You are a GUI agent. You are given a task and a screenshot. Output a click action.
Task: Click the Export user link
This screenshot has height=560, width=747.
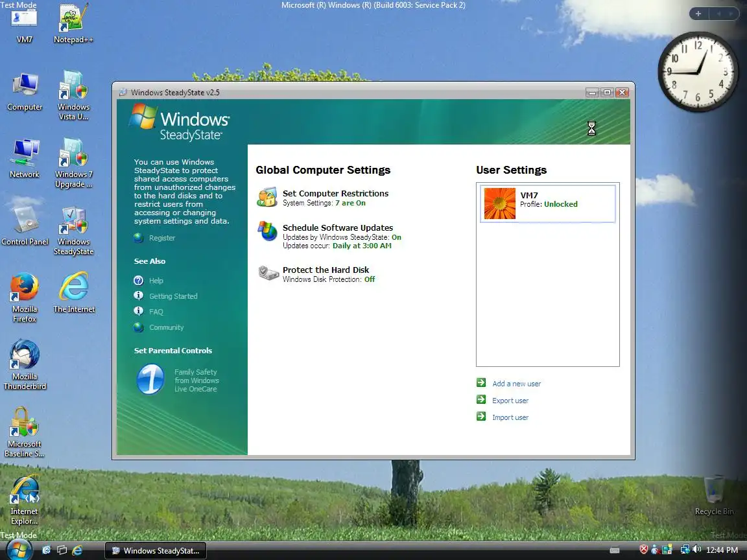click(510, 401)
